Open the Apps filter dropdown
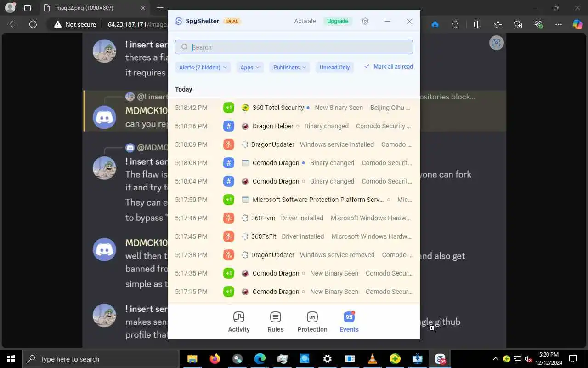The image size is (588, 368). tap(250, 67)
